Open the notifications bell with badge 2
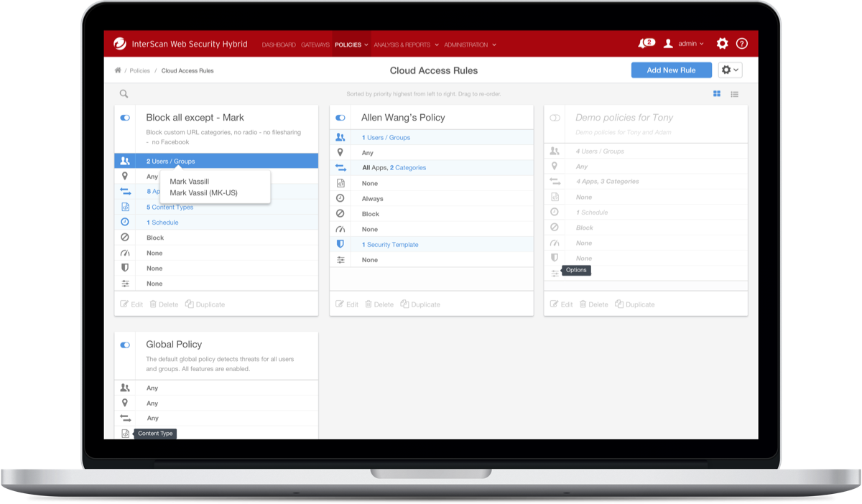 click(646, 44)
